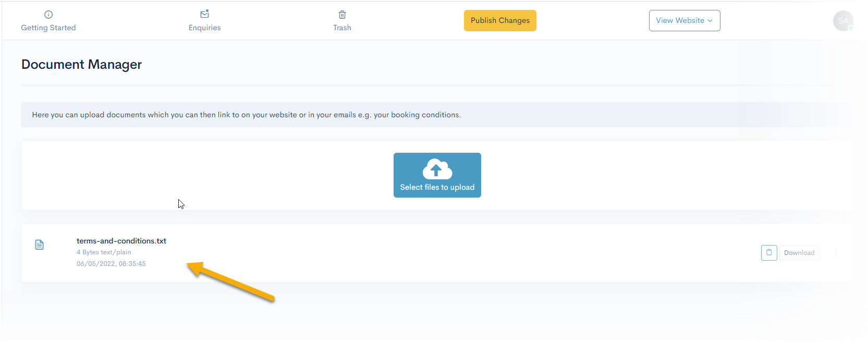Copy link using the clipboard icon

pyautogui.click(x=769, y=253)
